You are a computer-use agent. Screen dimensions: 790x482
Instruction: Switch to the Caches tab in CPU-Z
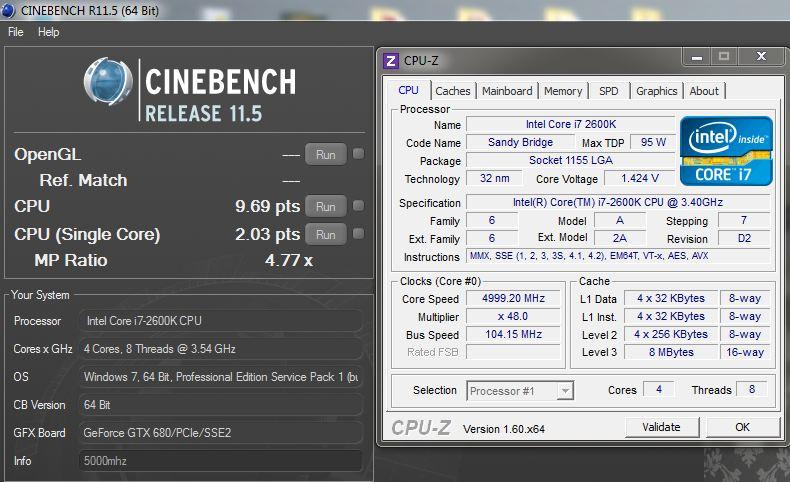[452, 91]
